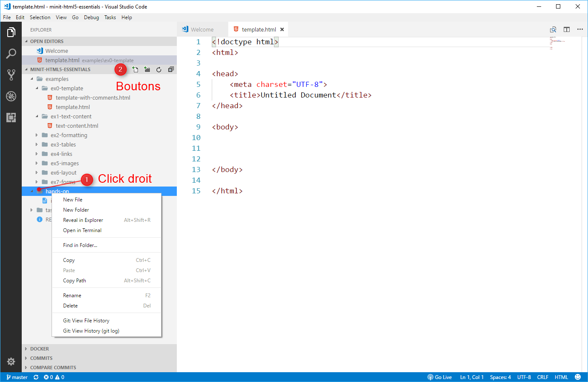Switch to the Welcome tab

click(202, 29)
